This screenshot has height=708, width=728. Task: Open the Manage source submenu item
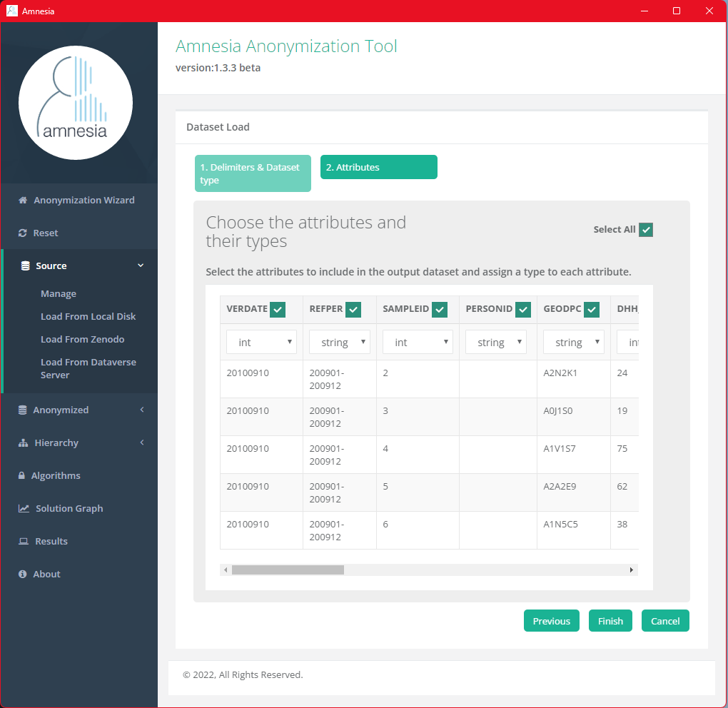(59, 294)
